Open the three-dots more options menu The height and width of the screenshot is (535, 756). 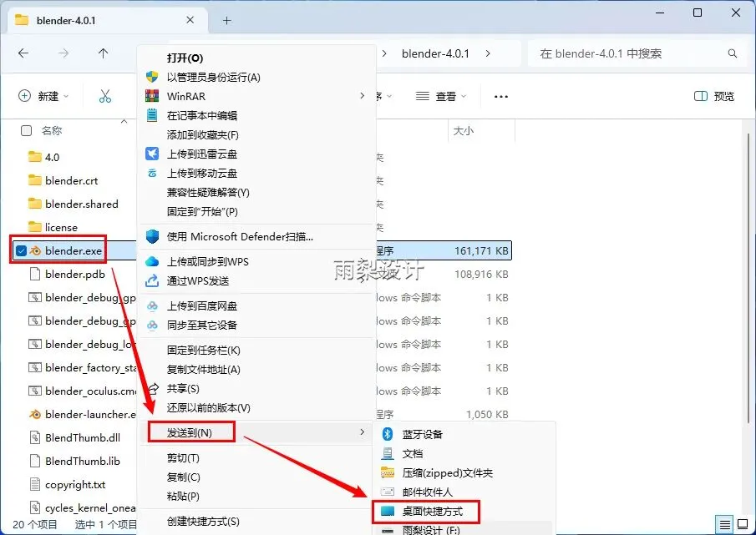coord(501,96)
